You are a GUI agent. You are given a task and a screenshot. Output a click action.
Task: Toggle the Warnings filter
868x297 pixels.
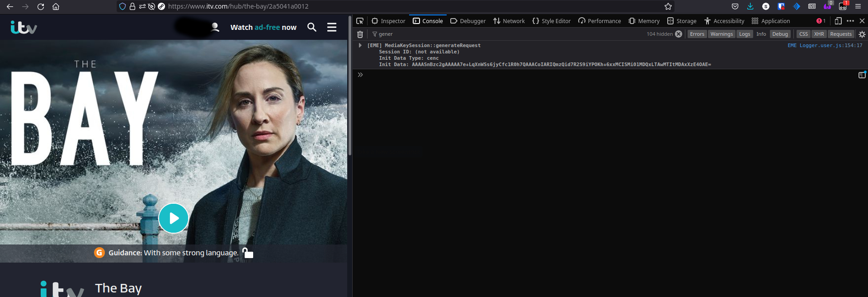[x=721, y=34]
